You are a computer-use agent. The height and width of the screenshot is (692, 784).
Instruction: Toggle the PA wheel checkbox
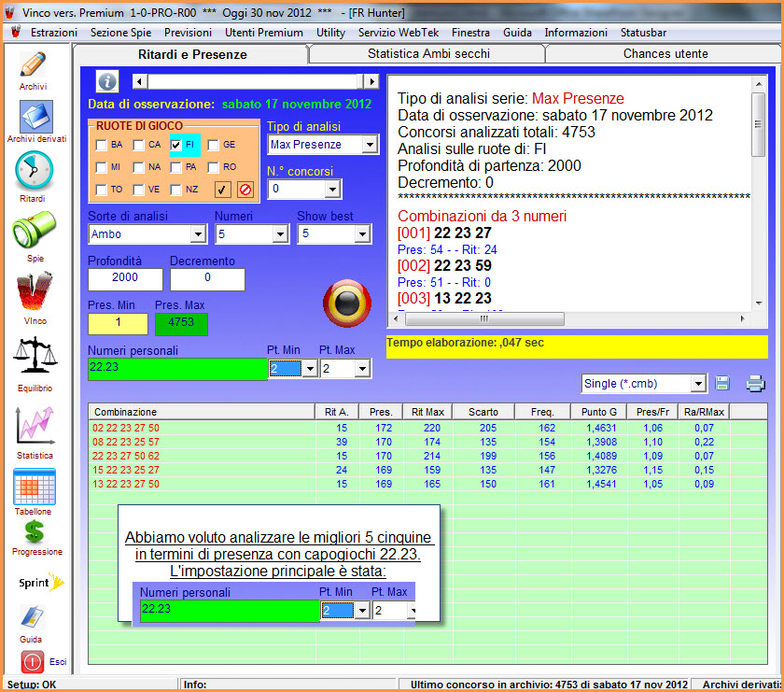point(175,167)
